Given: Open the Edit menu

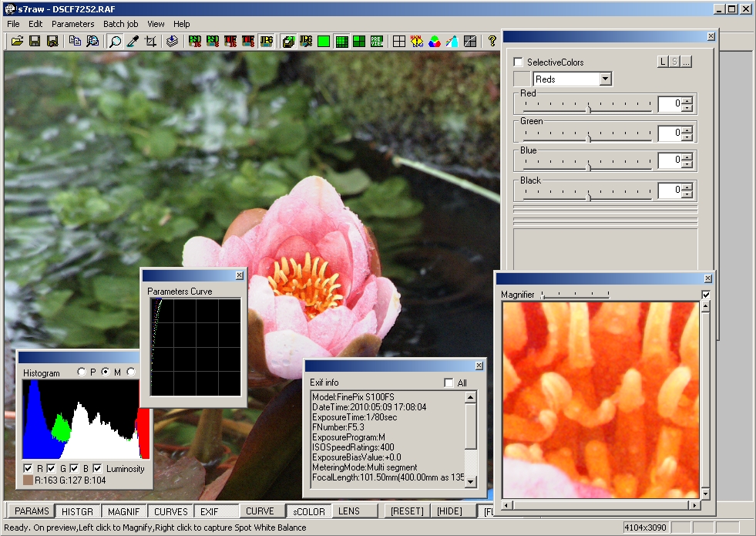Looking at the screenshot, I should [x=35, y=24].
